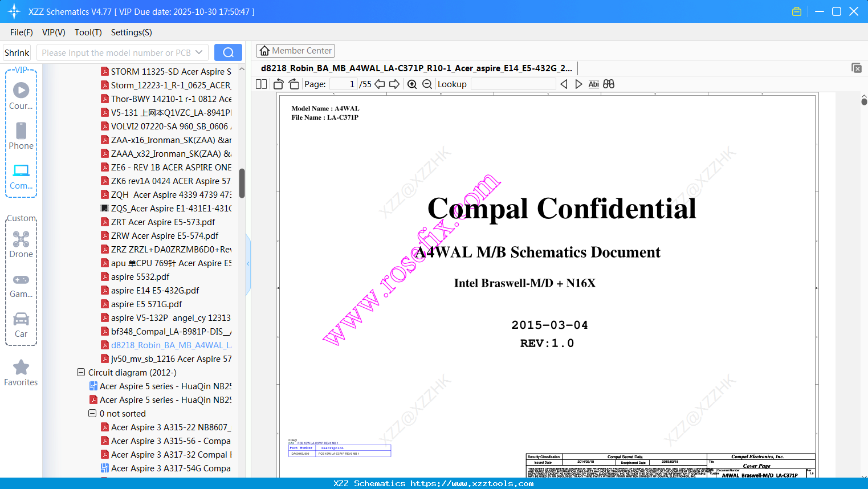
Task: Open Acer Aspire 3 A315-22 NB8607 file
Action: click(171, 427)
